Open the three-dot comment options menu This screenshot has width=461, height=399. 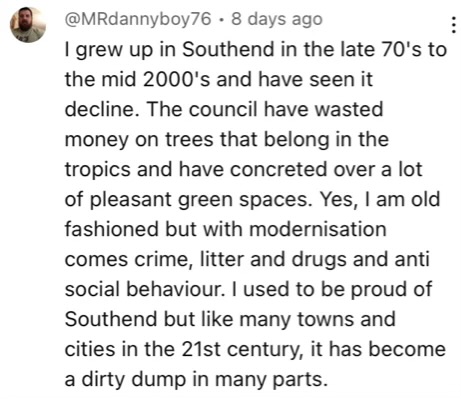tap(453, 25)
